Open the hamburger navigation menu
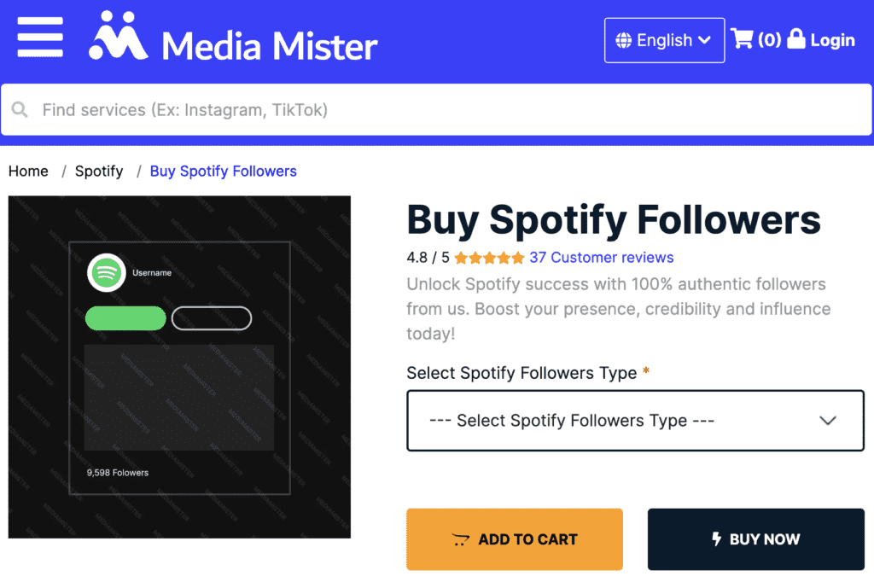The height and width of the screenshot is (588, 874). [x=39, y=38]
